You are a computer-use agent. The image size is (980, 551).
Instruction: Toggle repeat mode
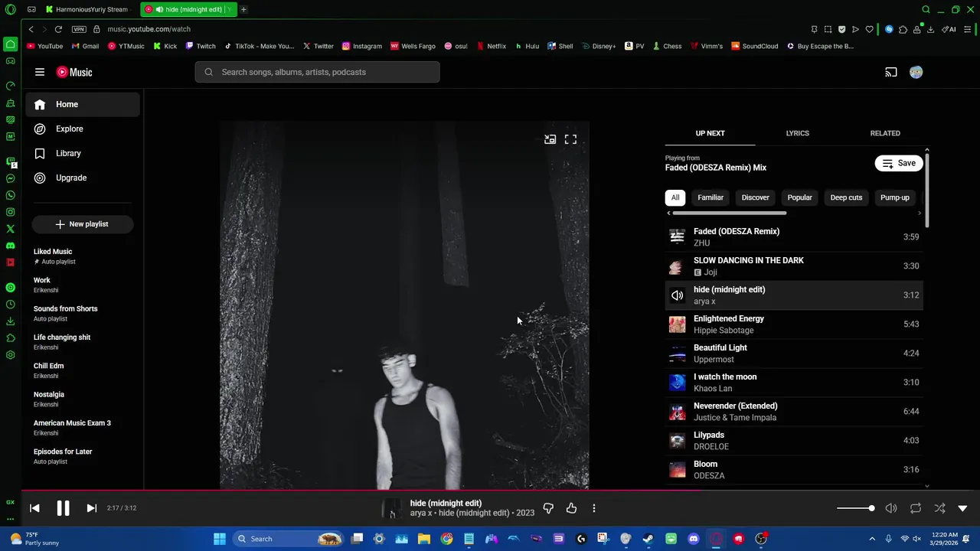[915, 508]
